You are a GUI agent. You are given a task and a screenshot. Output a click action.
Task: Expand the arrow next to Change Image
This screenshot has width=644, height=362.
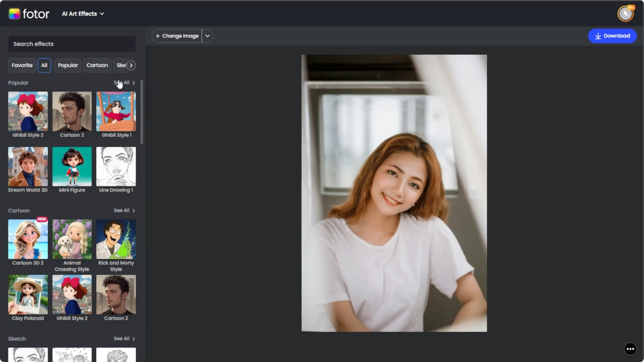[x=208, y=36]
